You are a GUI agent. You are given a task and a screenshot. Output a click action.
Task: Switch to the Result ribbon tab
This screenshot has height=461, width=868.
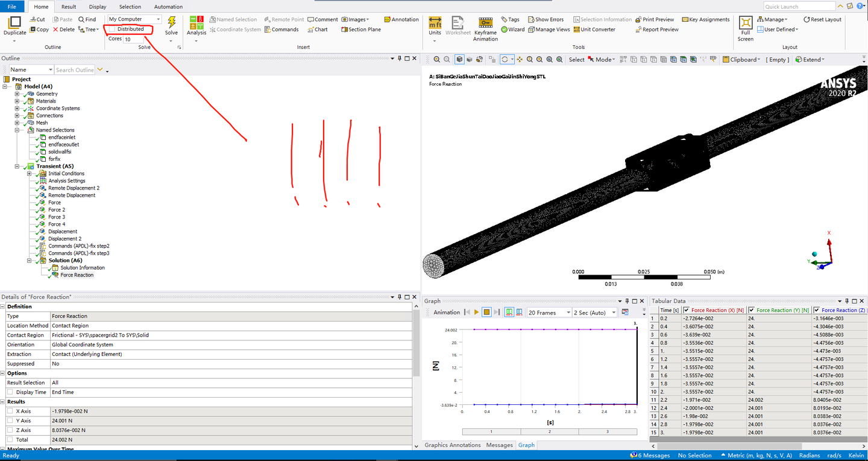68,7
